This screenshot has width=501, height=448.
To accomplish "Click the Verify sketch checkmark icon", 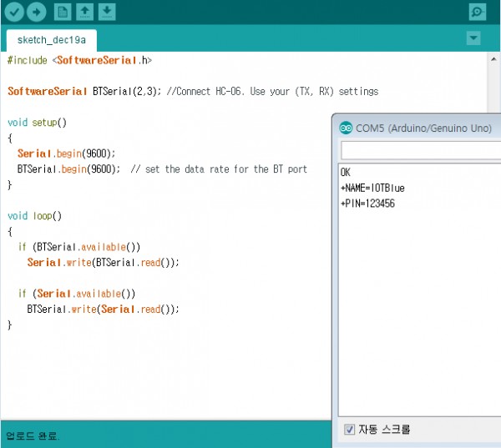I will point(14,13).
